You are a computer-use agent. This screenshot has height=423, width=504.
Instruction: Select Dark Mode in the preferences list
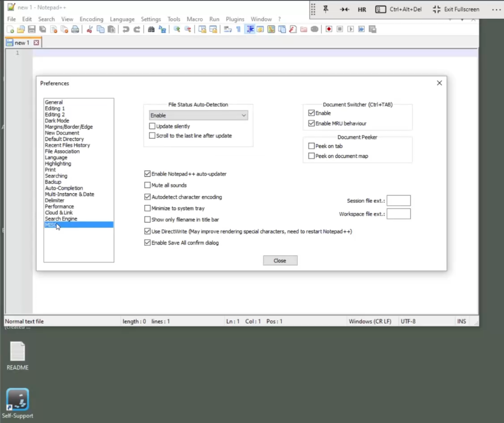tap(57, 121)
